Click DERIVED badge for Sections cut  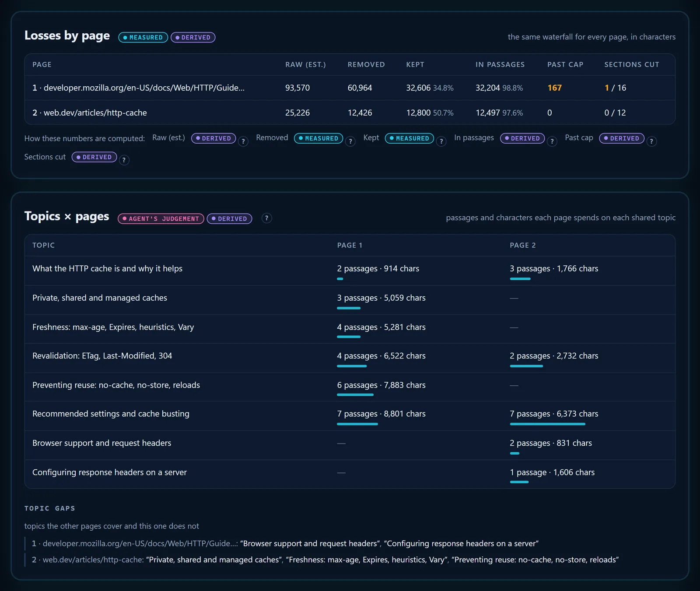pyautogui.click(x=94, y=157)
